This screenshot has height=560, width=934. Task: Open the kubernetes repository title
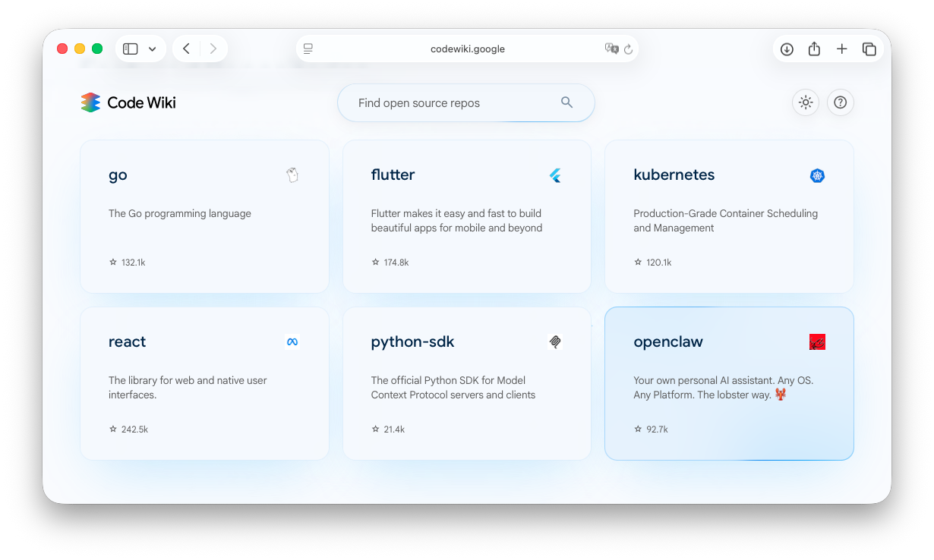click(674, 175)
